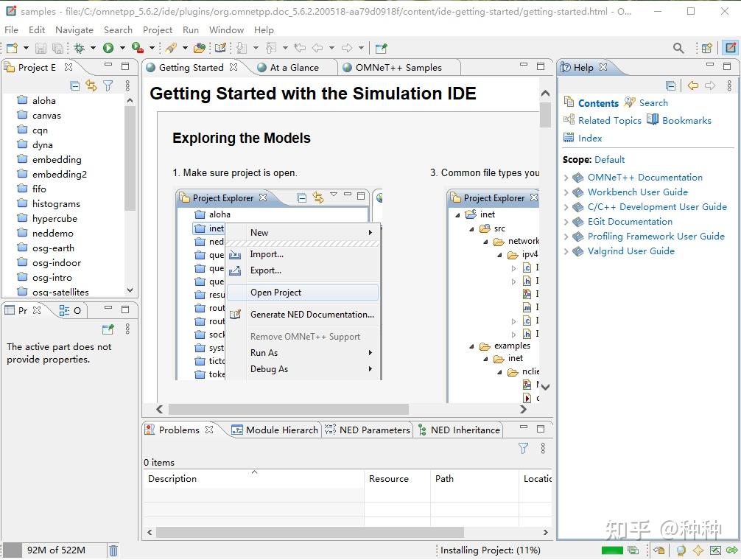Switch to NED Inheritance tab
741x560 pixels.
click(x=460, y=430)
